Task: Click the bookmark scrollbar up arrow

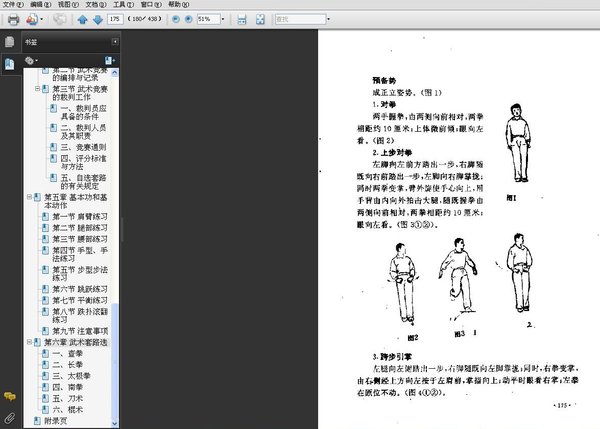Action: point(115,72)
